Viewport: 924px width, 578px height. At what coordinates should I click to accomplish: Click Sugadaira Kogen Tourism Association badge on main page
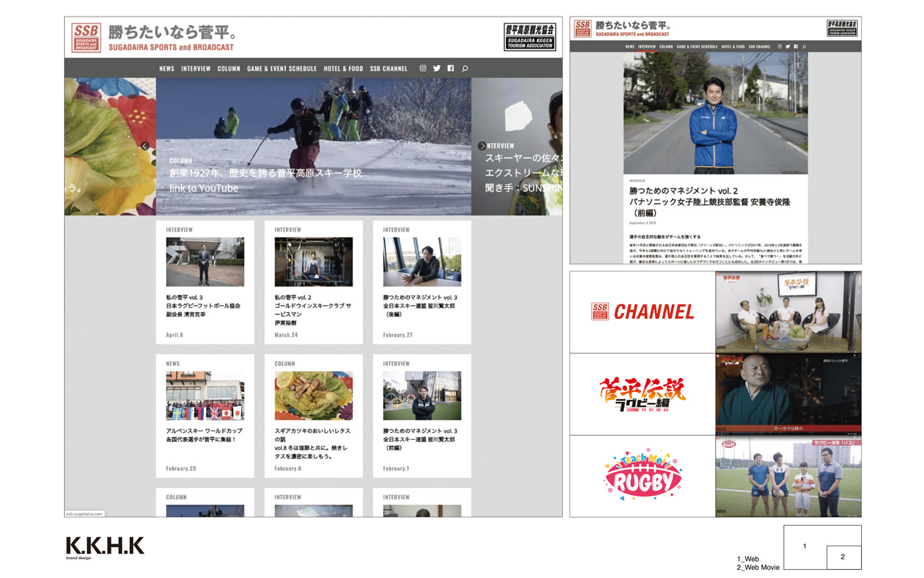point(530,37)
